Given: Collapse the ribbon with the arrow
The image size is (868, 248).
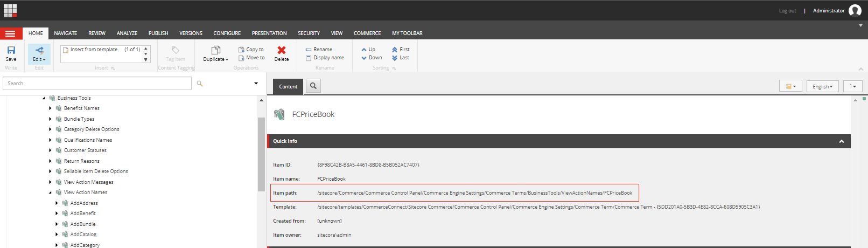Looking at the screenshot, I should click(861, 69).
